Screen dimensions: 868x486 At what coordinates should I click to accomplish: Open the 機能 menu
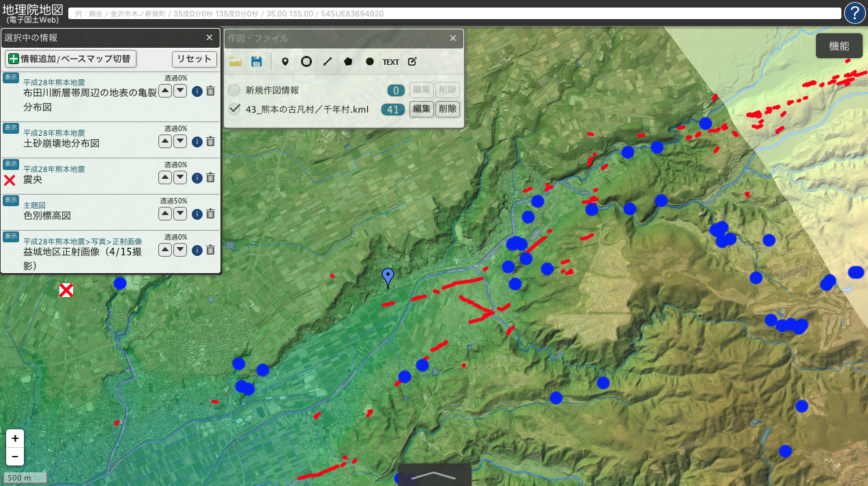(x=839, y=46)
